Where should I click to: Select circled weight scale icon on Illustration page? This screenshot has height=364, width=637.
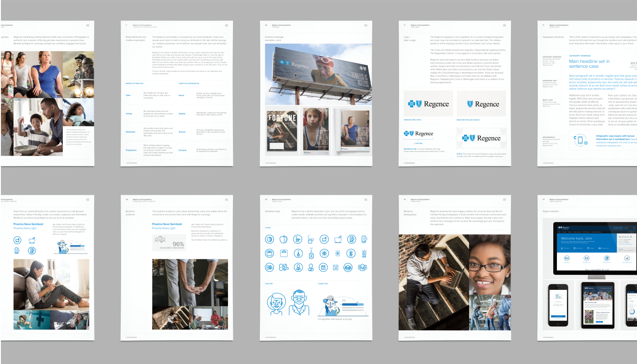click(x=269, y=253)
